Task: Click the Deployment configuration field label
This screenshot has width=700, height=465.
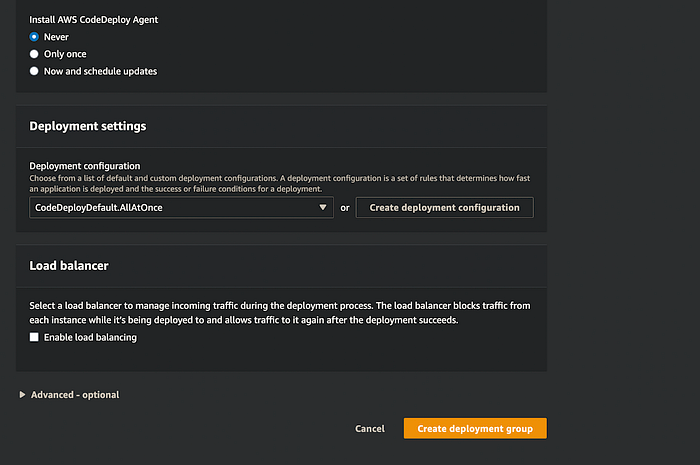Action: coord(85,166)
